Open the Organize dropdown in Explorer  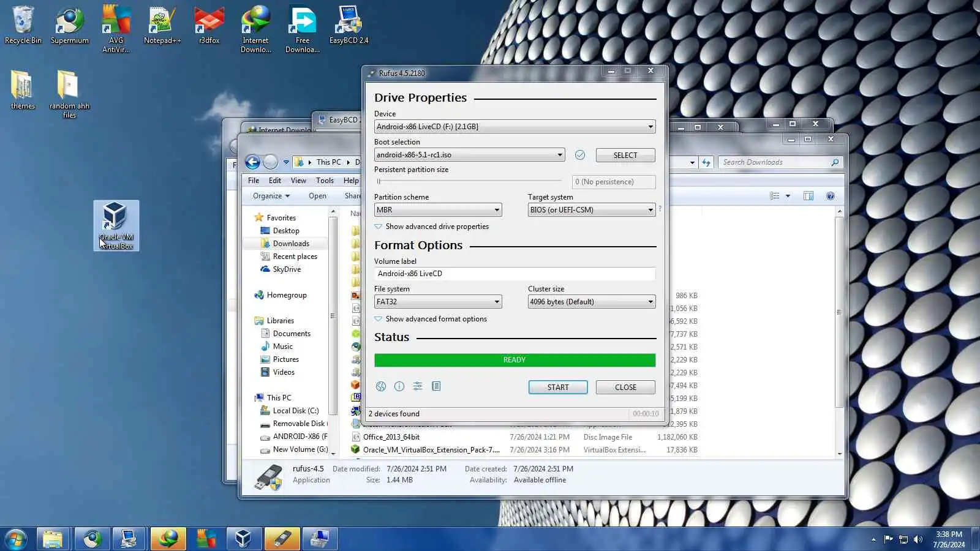pos(271,196)
